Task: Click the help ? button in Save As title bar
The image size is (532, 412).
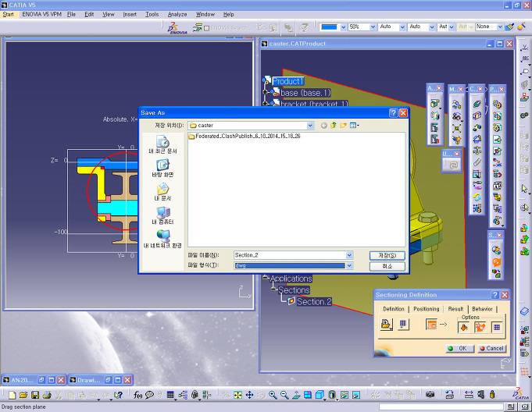Action: [393, 113]
